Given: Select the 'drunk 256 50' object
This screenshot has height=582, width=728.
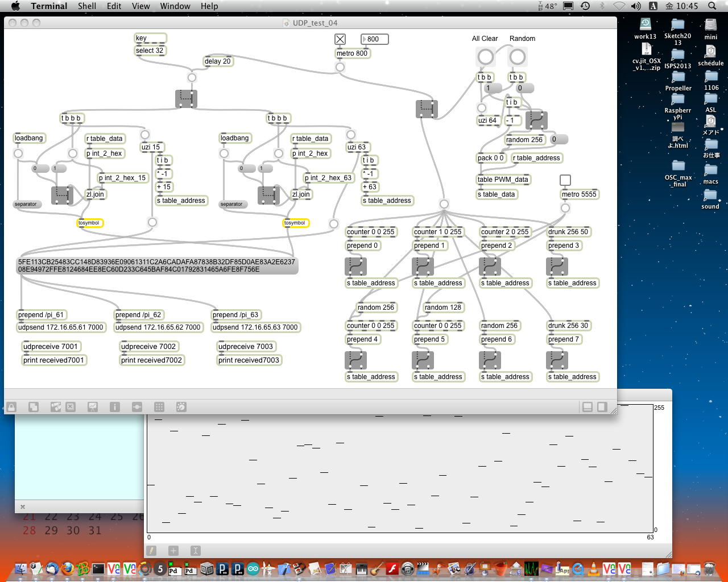Looking at the screenshot, I should point(568,232).
